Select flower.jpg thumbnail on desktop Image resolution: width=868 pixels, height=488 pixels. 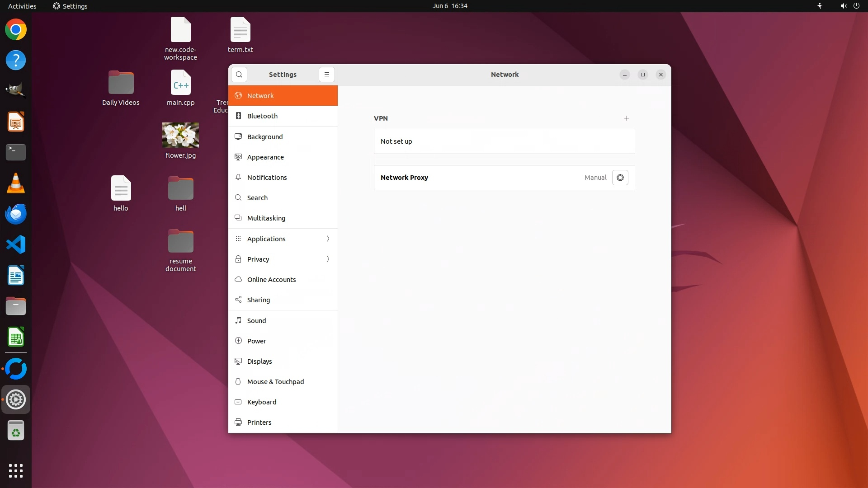(x=180, y=135)
